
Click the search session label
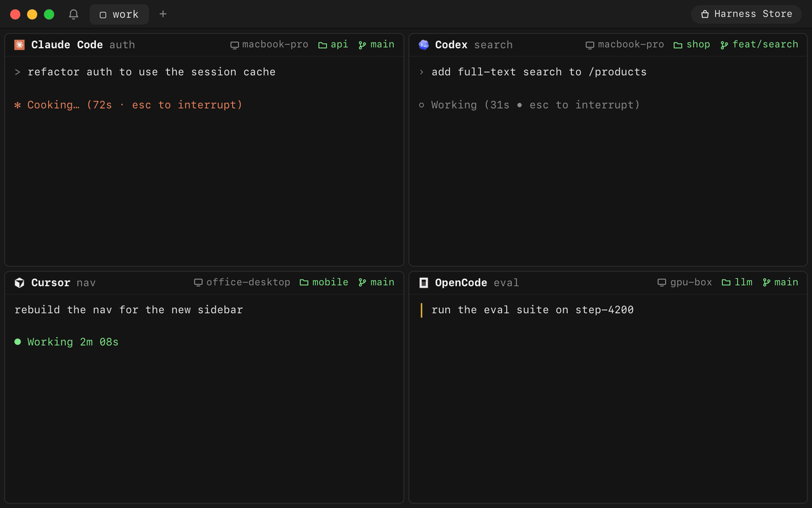pos(493,44)
